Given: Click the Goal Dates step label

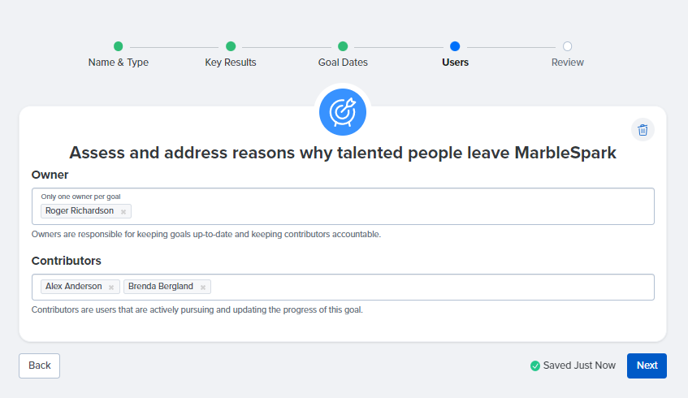Looking at the screenshot, I should [x=343, y=62].
